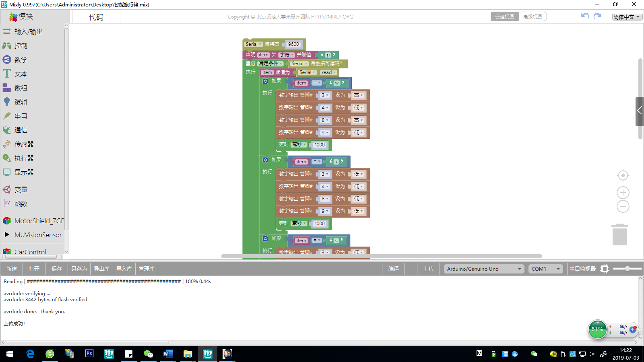
Task: Open the COM1 port dropdown
Action: tap(545, 269)
